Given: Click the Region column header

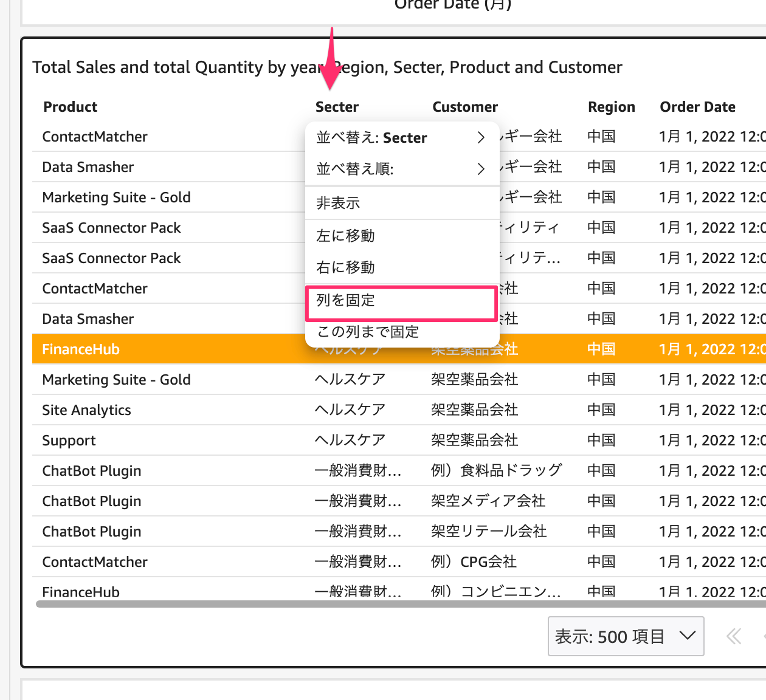Looking at the screenshot, I should point(611,106).
